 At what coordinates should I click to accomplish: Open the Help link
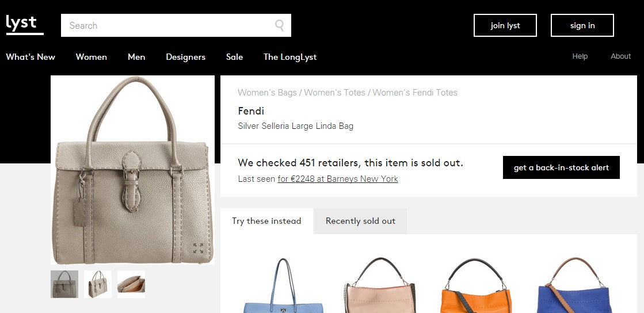point(580,56)
